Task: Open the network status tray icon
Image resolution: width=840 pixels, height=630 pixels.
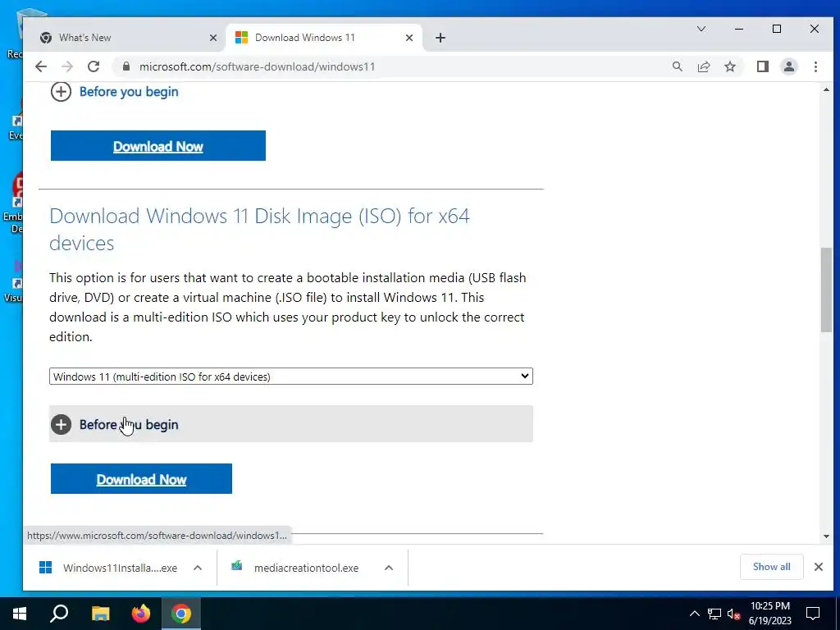Action: [714, 614]
